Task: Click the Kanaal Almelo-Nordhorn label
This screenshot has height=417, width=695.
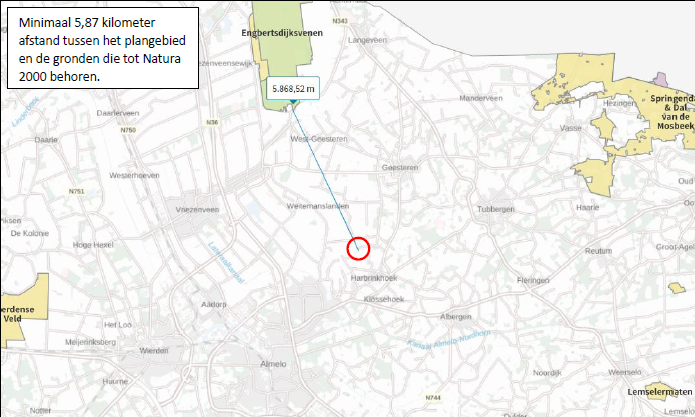Action: pos(449,339)
